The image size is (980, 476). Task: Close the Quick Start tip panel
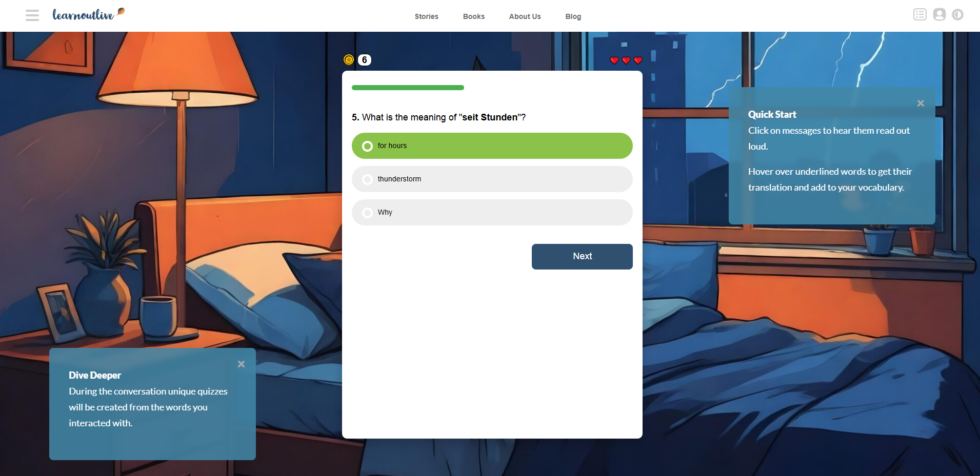pyautogui.click(x=921, y=104)
